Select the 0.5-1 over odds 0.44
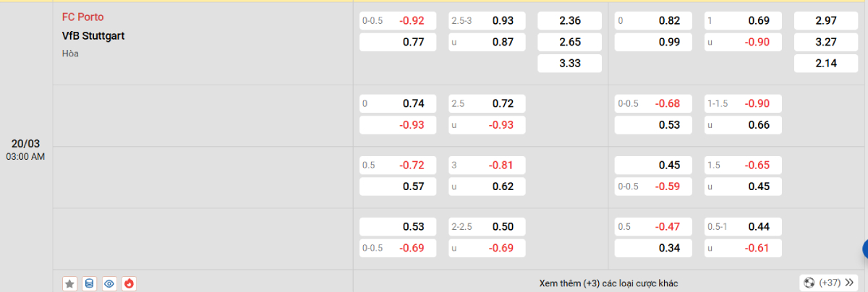This screenshot has width=868, height=292. (741, 227)
